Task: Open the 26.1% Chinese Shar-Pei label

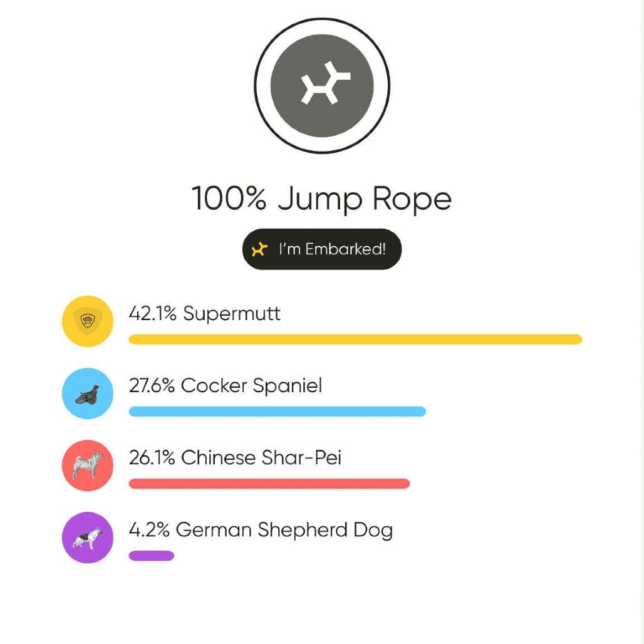Action: click(x=235, y=457)
